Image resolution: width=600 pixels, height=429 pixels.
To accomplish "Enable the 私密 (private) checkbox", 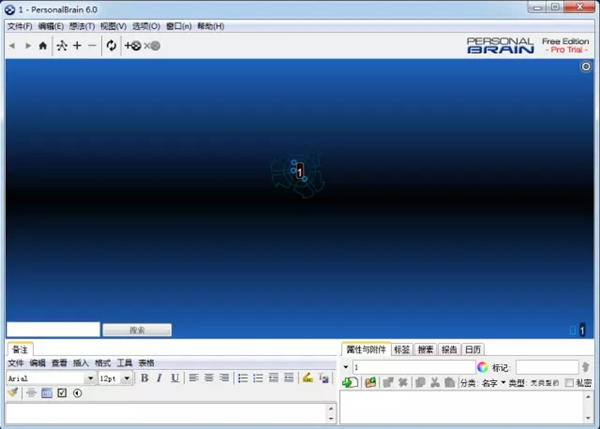I will (x=570, y=383).
